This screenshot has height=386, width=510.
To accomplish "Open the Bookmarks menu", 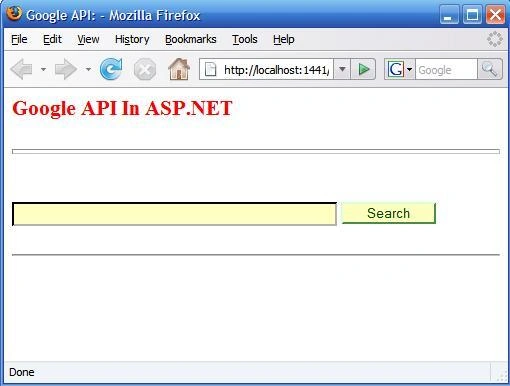I will tap(191, 39).
